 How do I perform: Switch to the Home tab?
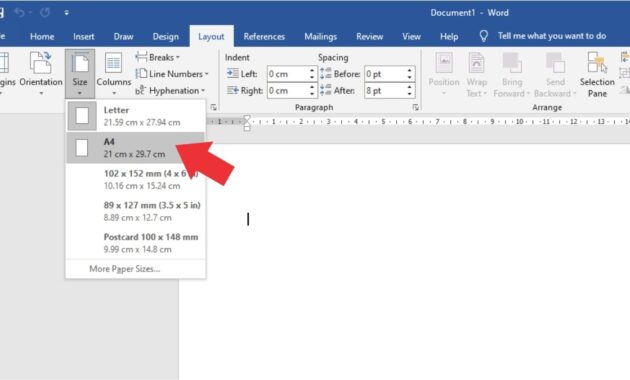point(42,37)
